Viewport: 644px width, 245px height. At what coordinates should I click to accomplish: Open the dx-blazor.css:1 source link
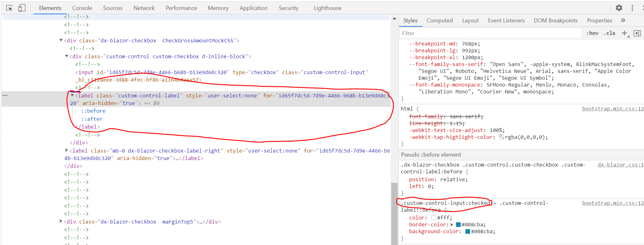click(x=620, y=165)
